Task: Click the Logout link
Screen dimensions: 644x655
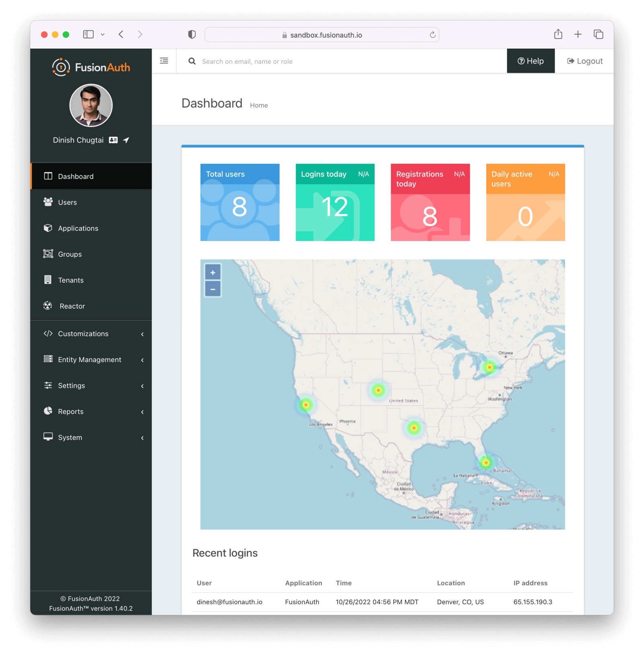Action: coord(585,61)
